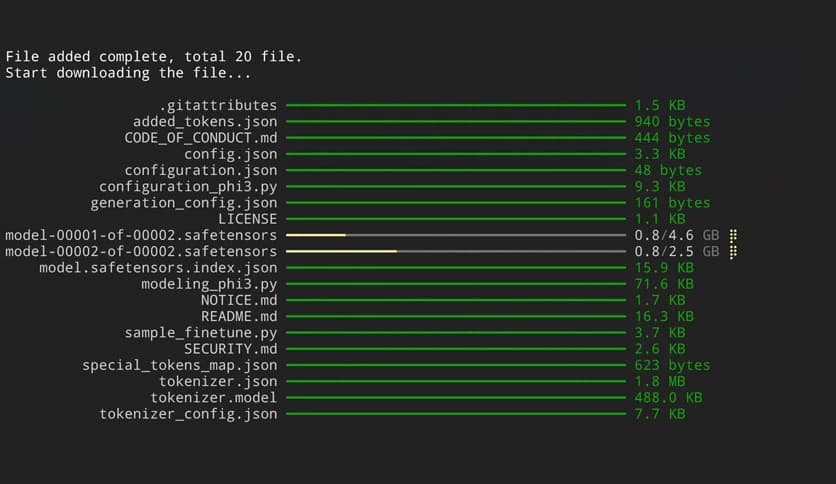Image resolution: width=836 pixels, height=484 pixels.
Task: Click the LICENSE file entry
Action: click(247, 219)
